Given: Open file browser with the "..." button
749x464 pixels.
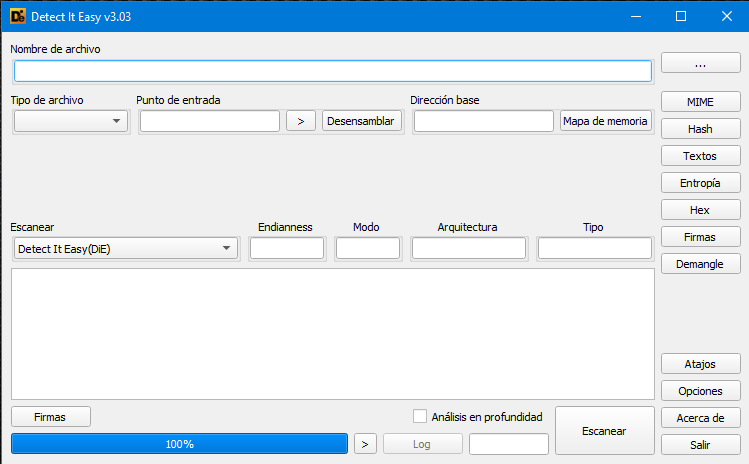Looking at the screenshot, I should 701,63.
